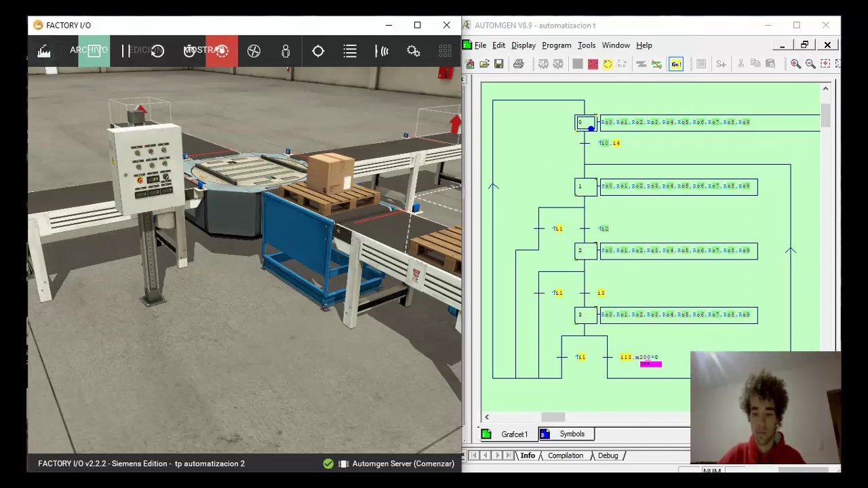Restore down the Automgen document window
This screenshot has width=868, height=488.
coord(804,45)
